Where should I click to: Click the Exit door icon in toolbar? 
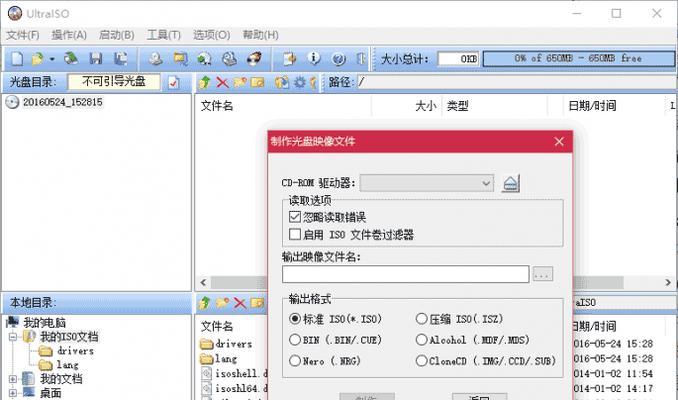click(361, 58)
